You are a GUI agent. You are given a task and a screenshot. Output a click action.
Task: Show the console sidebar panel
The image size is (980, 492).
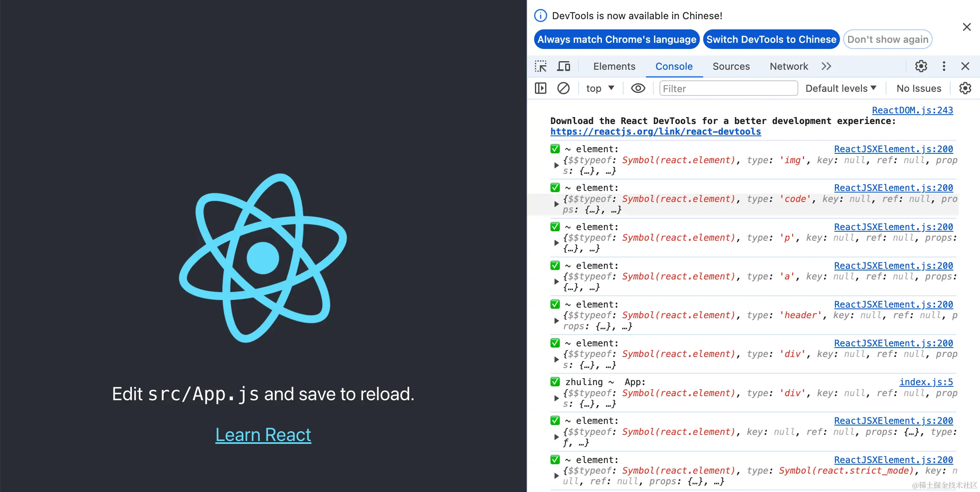click(541, 88)
